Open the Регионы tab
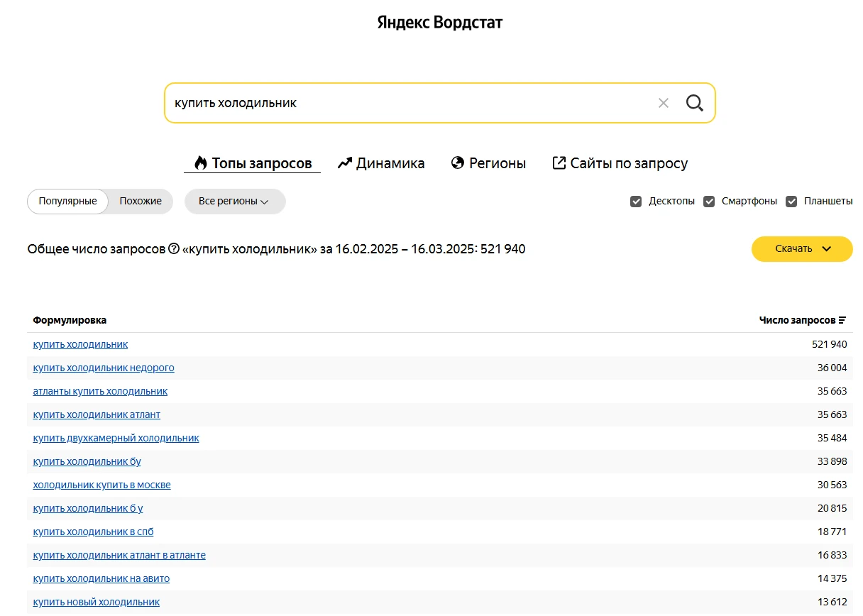Viewport: 863px width, 616px height. coord(488,163)
